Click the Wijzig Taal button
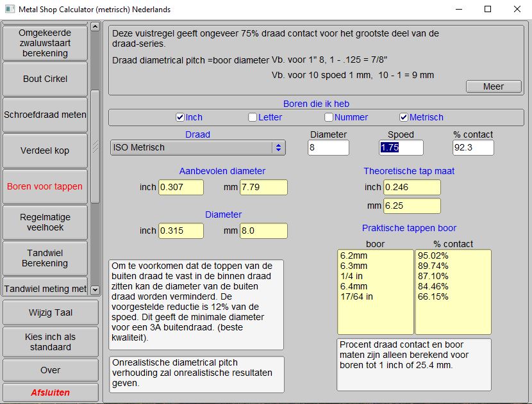Image resolution: width=532 pixels, height=404 pixels. click(x=51, y=312)
